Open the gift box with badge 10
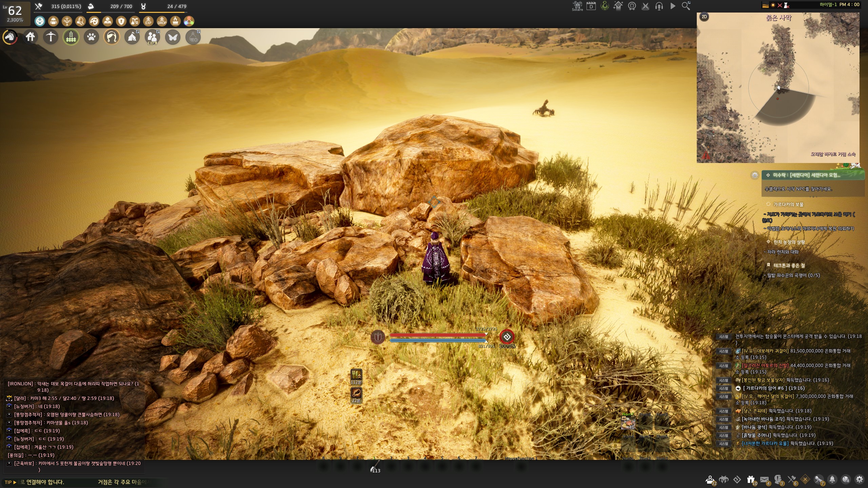The width and height of the screenshot is (868, 488). pyautogui.click(x=751, y=480)
